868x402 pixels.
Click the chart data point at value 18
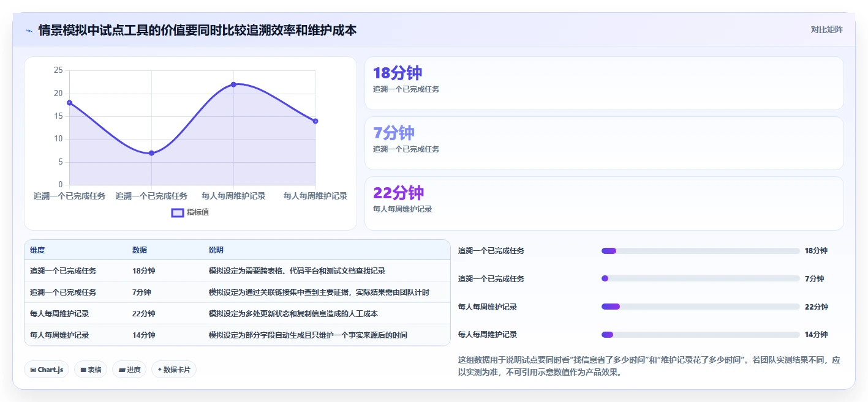pos(70,103)
